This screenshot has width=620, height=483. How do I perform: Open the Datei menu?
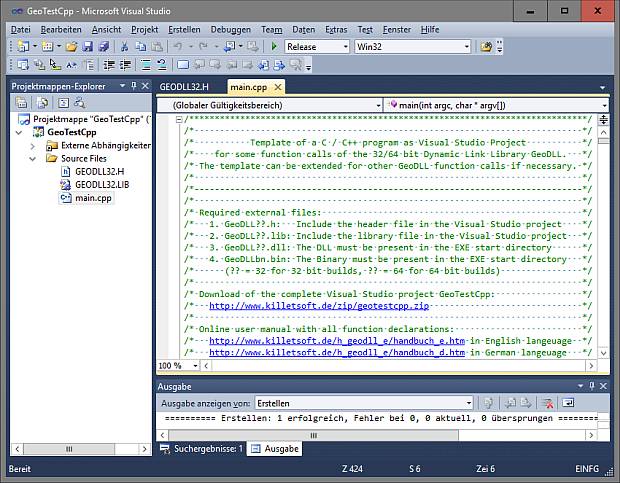pos(21,30)
